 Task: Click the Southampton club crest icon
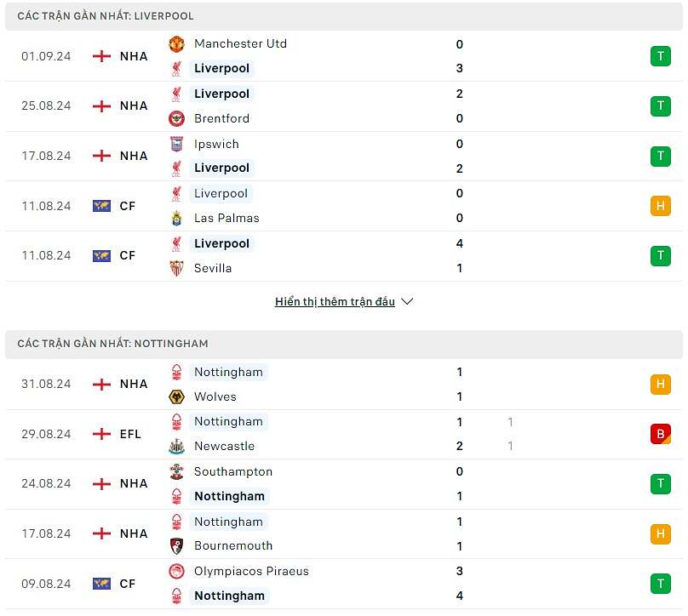click(x=176, y=471)
